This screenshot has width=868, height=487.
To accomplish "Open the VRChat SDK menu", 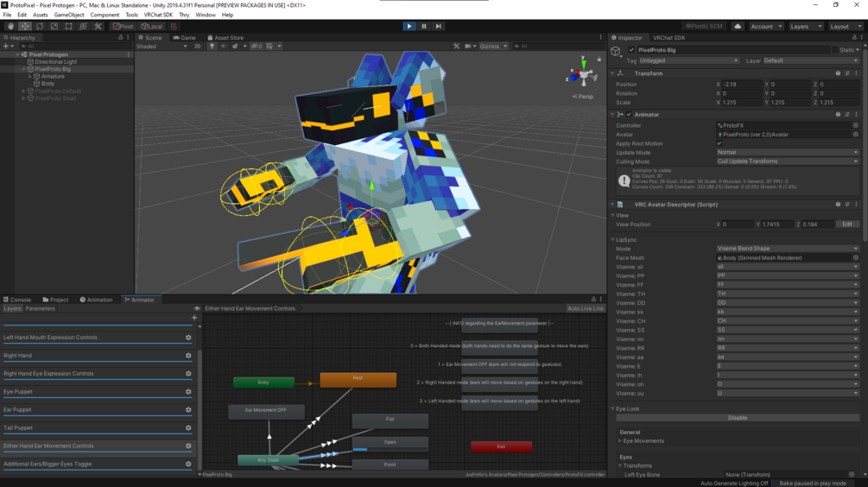I will point(158,15).
